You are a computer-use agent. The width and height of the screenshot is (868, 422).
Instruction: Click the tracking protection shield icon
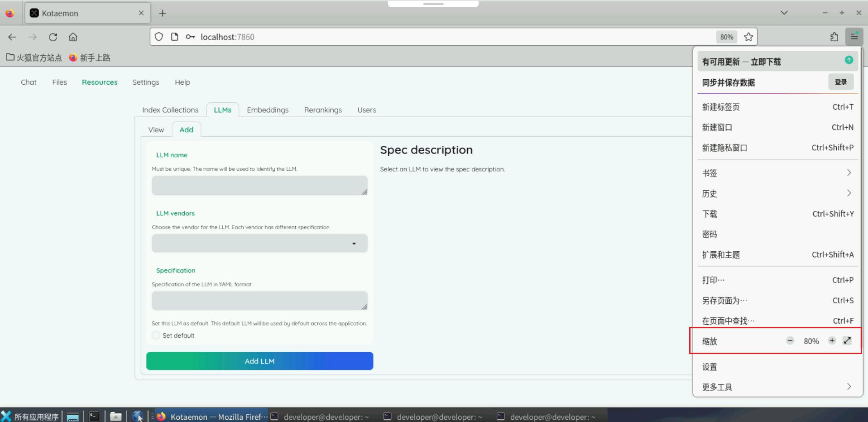tap(159, 37)
